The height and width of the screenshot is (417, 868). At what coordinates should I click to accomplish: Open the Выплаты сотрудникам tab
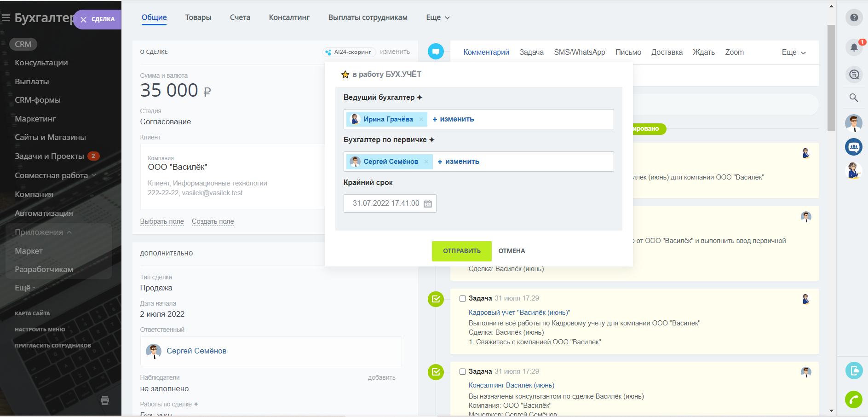(368, 17)
